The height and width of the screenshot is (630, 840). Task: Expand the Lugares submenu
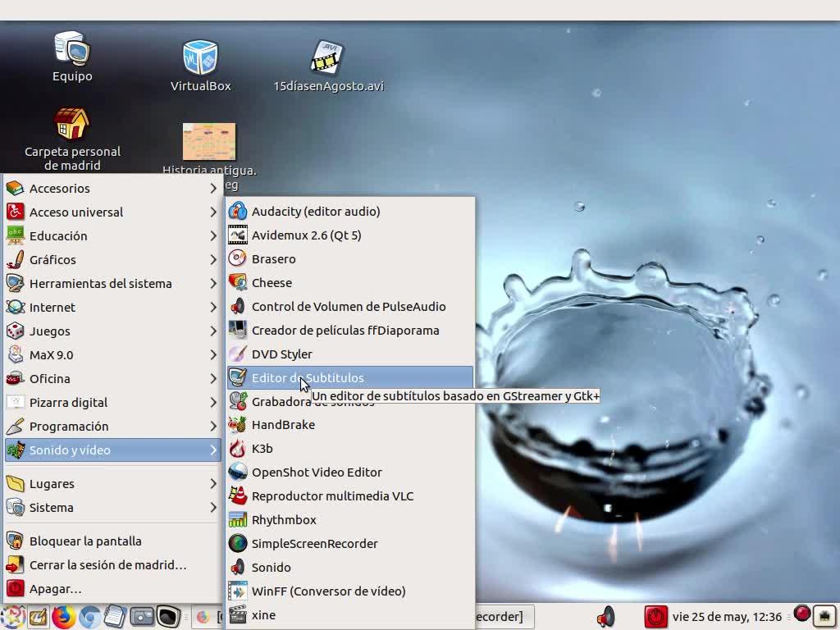point(52,484)
